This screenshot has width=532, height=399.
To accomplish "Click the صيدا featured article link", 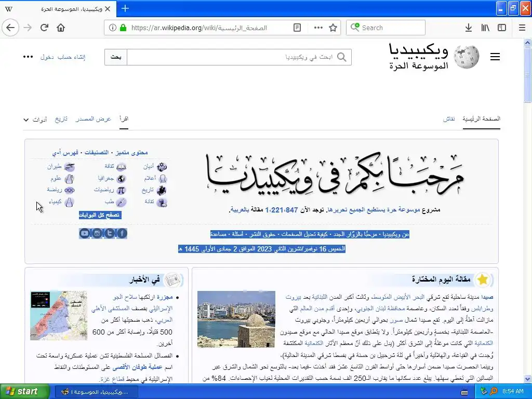I will pyautogui.click(x=487, y=297).
